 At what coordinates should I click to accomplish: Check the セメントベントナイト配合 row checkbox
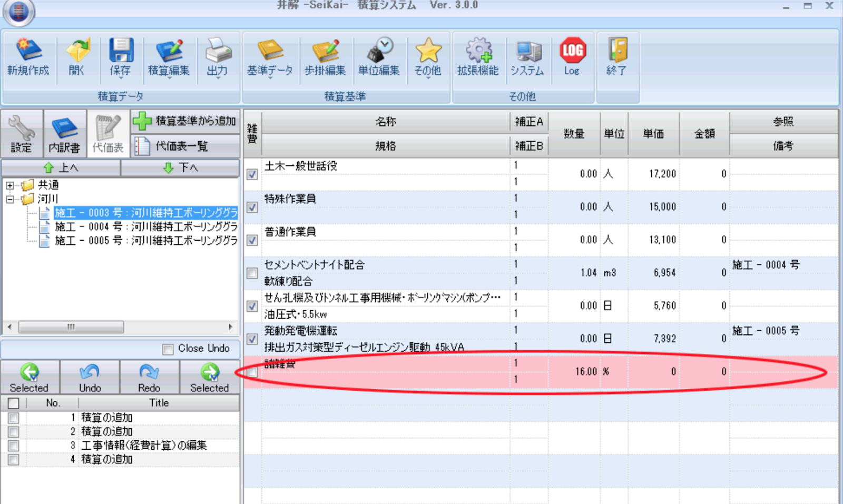click(252, 273)
